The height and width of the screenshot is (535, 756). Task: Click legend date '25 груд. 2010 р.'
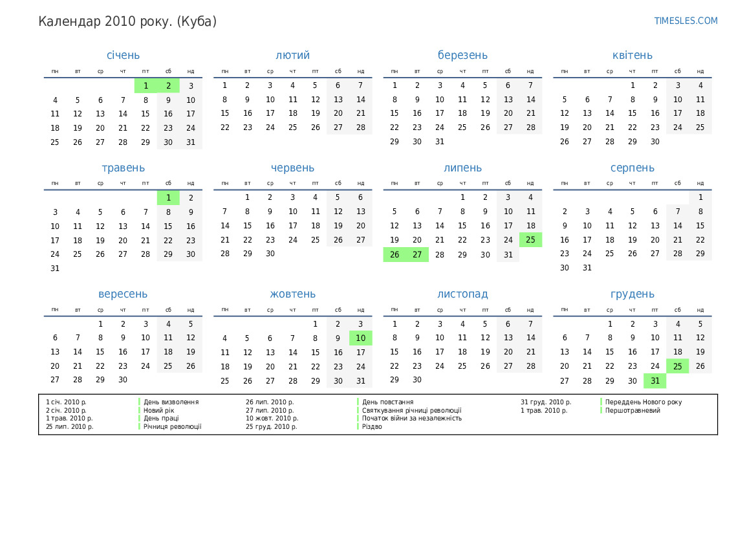coord(272,426)
